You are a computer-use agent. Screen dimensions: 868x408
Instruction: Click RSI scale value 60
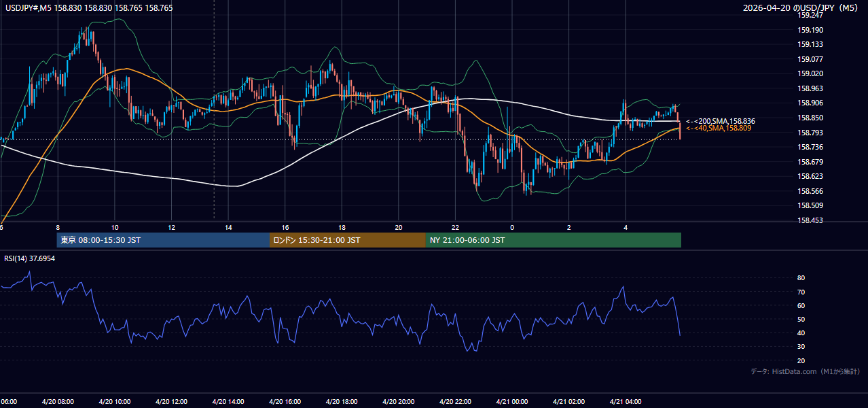click(801, 305)
